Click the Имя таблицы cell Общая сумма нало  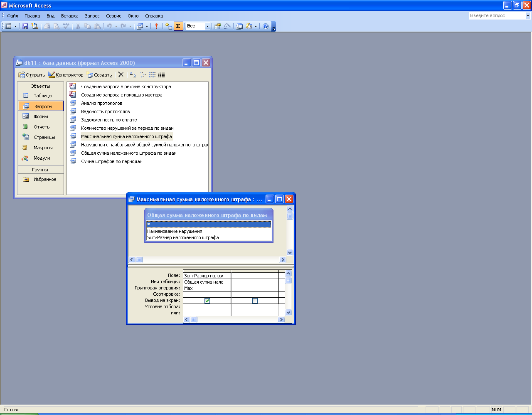[x=207, y=282]
